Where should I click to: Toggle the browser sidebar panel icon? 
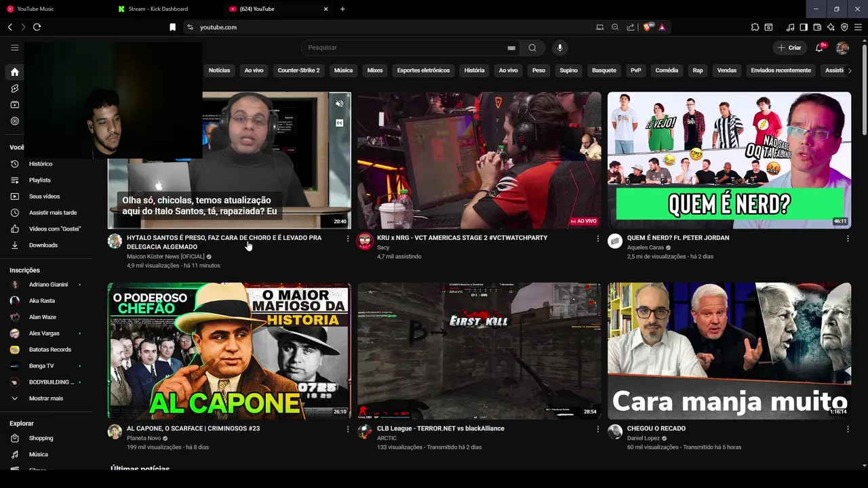point(804,27)
